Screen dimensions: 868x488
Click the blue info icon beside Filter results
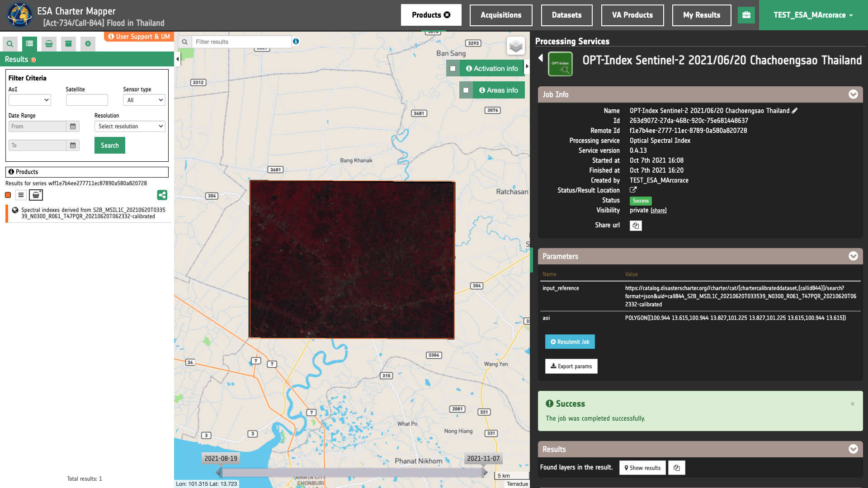296,41
